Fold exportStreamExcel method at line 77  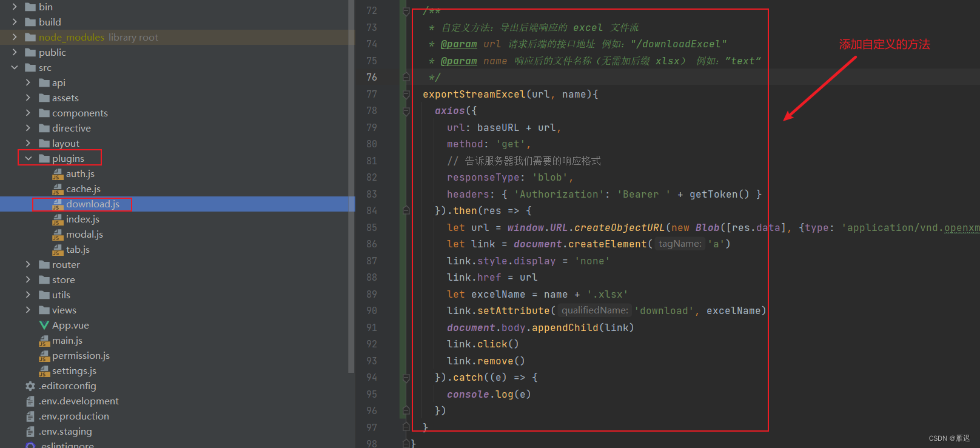click(x=406, y=94)
